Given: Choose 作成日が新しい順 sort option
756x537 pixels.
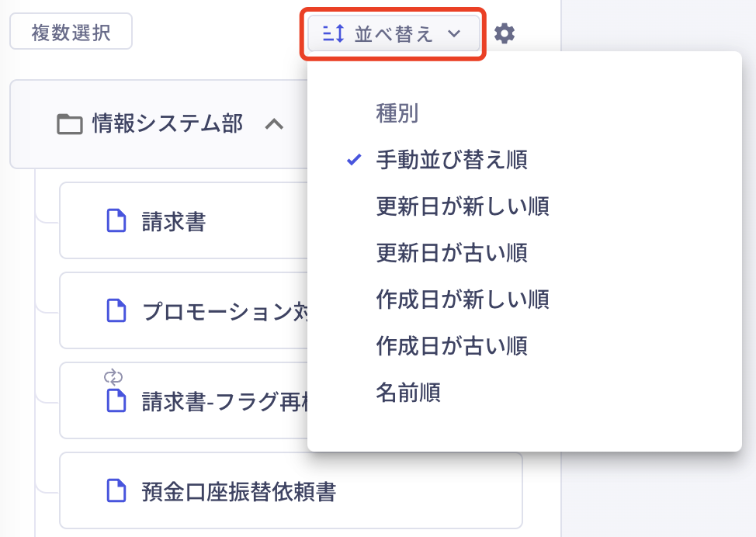Looking at the screenshot, I should coord(462,299).
